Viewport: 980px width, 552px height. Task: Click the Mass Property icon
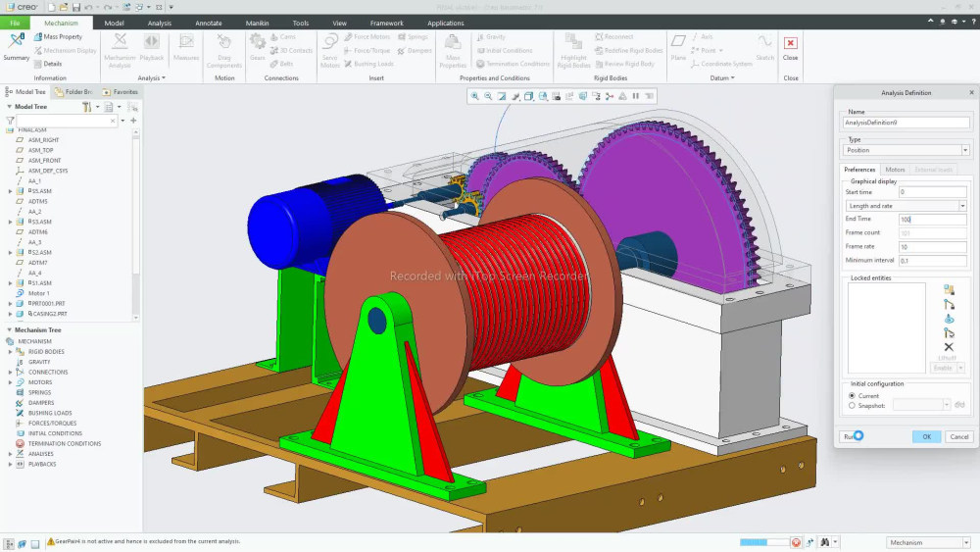(58, 37)
